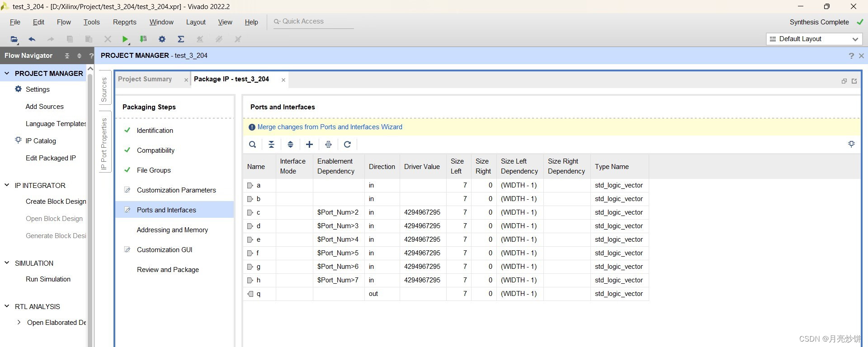Image resolution: width=868 pixels, height=347 pixels.
Task: Click the float window icon in the tab bar
Action: 844,81
